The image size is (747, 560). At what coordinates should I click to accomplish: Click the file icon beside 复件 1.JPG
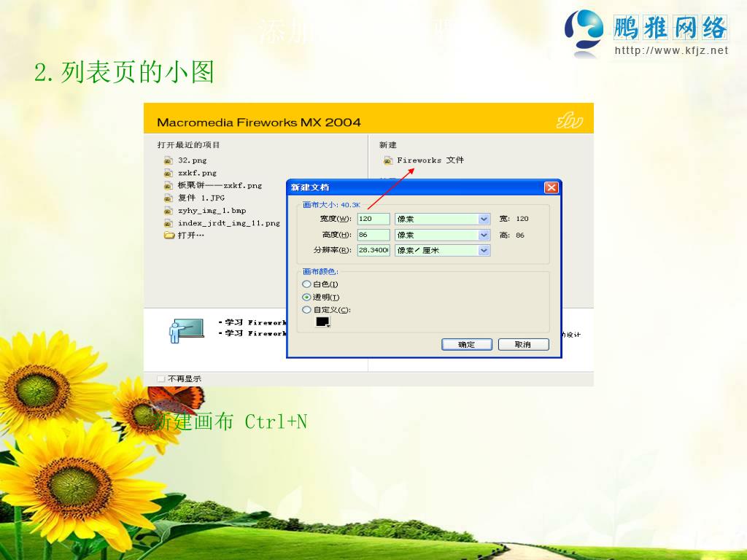coord(169,198)
